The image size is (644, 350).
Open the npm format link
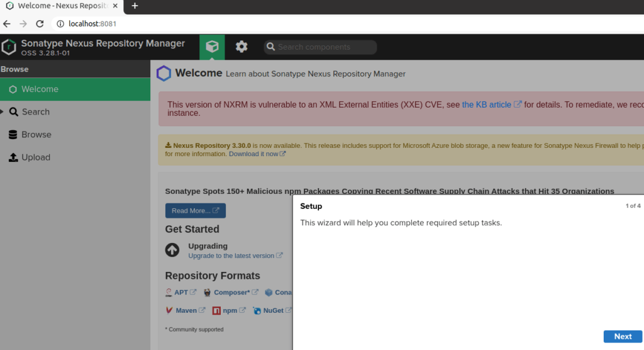(x=230, y=310)
